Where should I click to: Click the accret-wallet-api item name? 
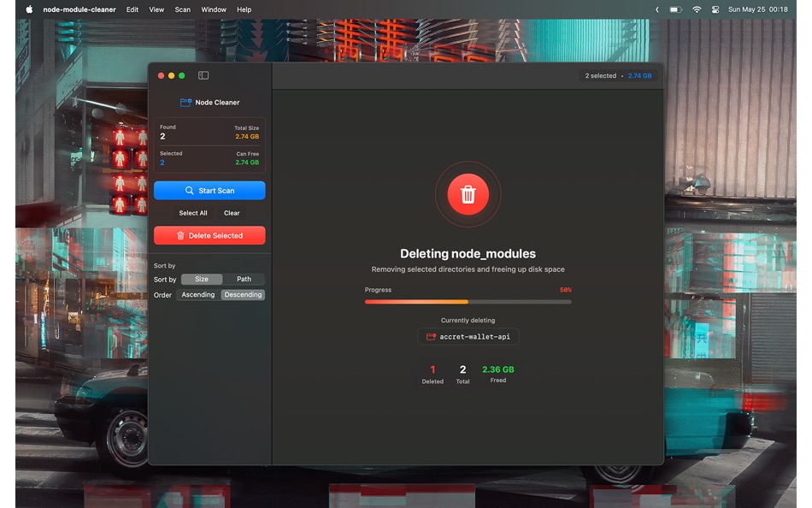(475, 337)
